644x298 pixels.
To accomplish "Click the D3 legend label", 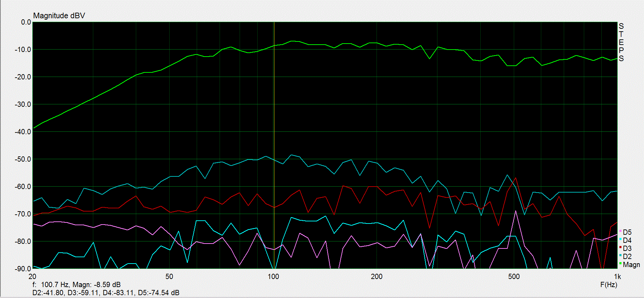I will pyautogui.click(x=627, y=248).
